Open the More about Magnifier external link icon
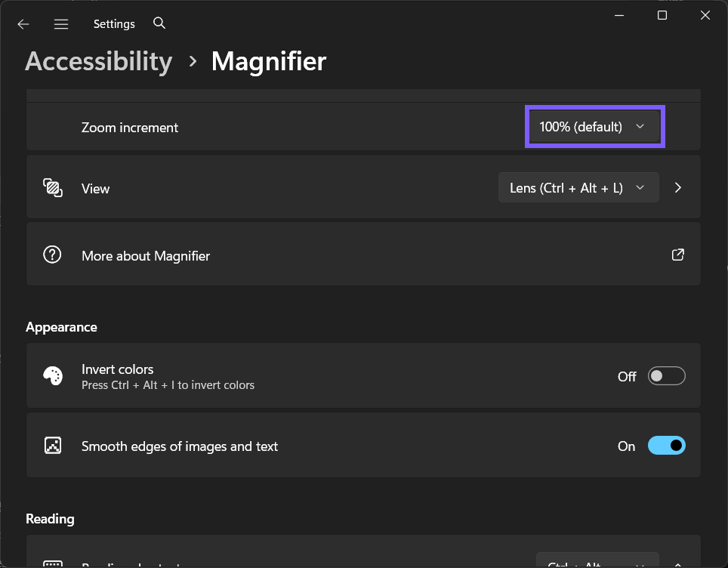This screenshot has width=728, height=568. click(678, 255)
